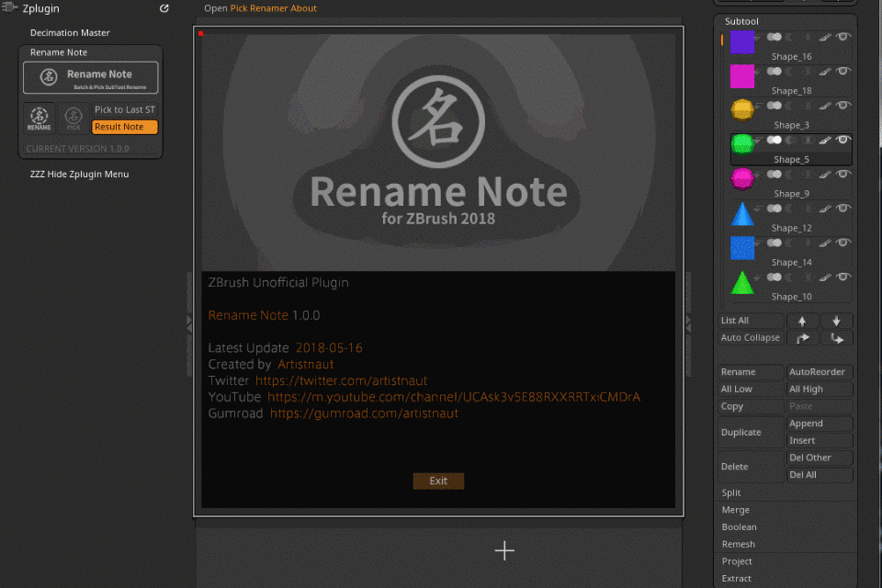
Task: Click the curved arrow beside Auto Collapse
Action: tap(802, 338)
